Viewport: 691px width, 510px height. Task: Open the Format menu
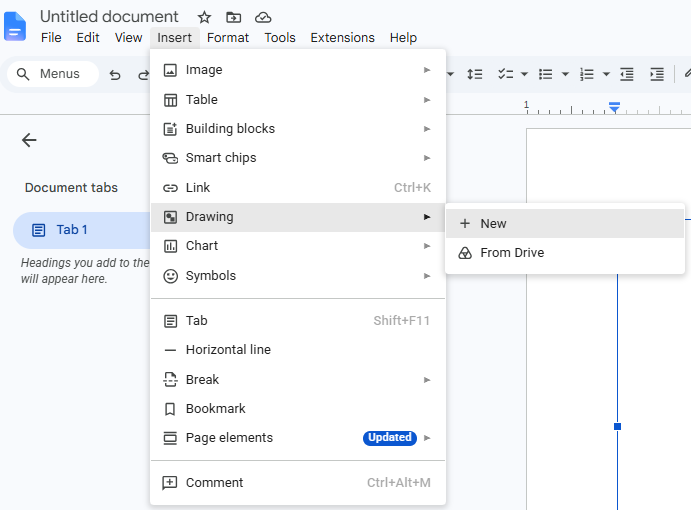coord(228,38)
